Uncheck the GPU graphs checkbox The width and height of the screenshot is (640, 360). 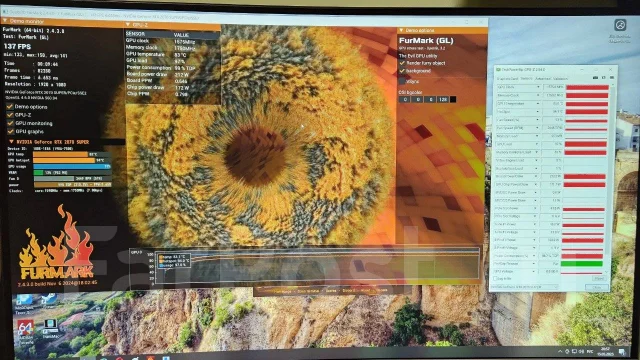tap(10, 131)
